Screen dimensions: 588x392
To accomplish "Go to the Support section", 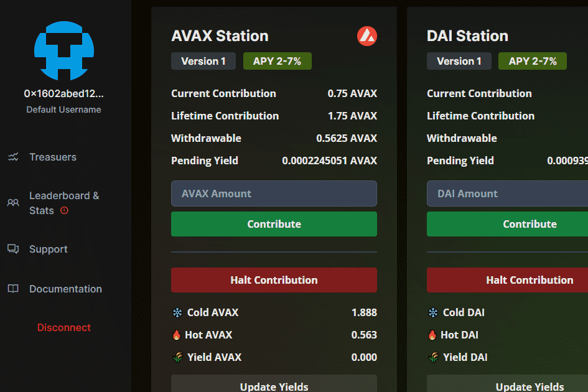I will pos(49,249).
